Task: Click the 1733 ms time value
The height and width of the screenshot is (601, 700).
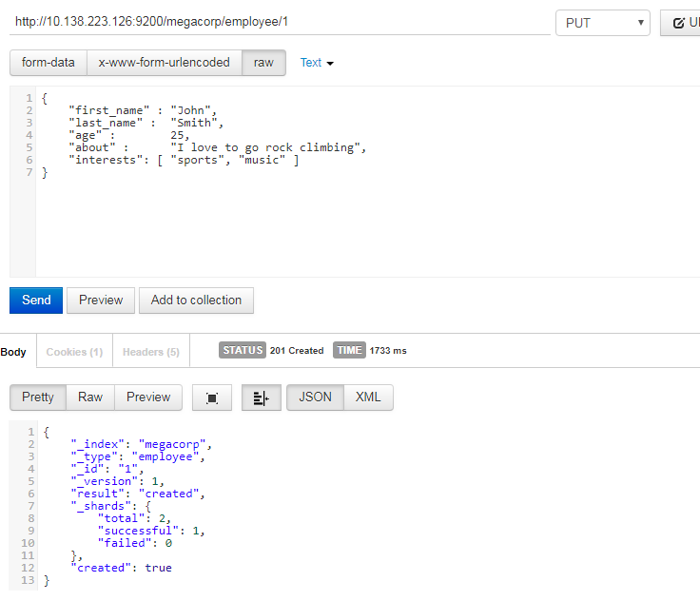Action: tap(387, 351)
